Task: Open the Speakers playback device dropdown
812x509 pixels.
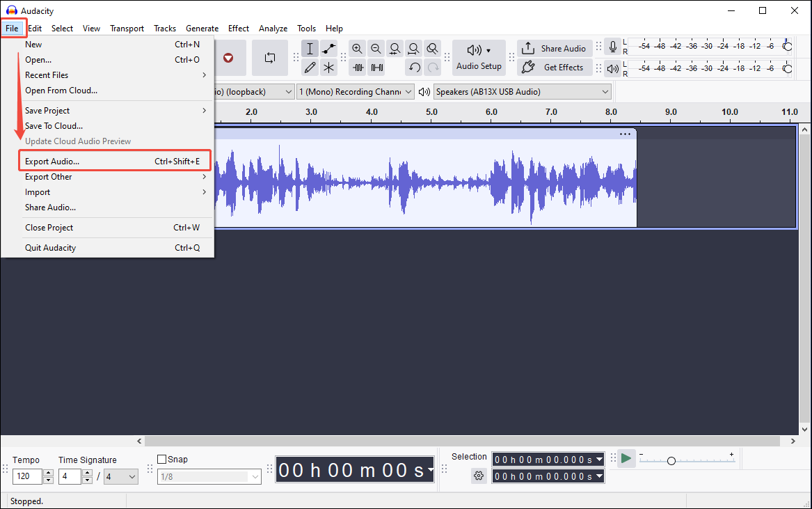Action: (522, 92)
